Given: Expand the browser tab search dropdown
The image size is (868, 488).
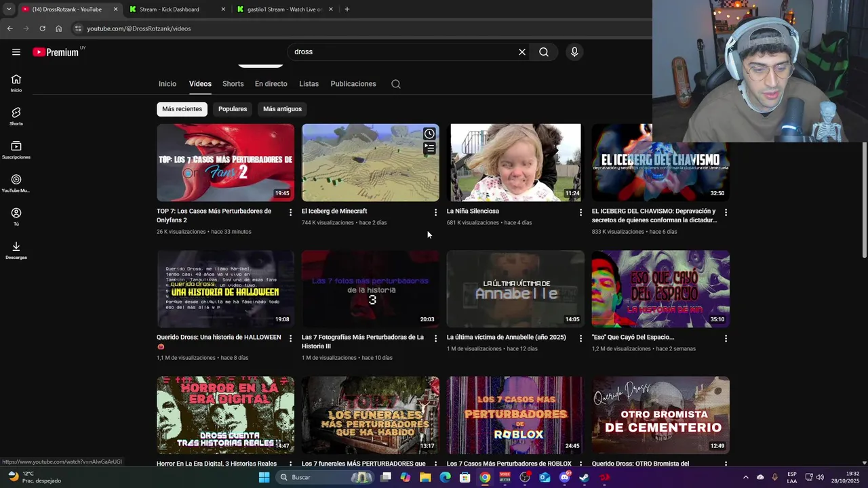Looking at the screenshot, I should pyautogui.click(x=8, y=9).
